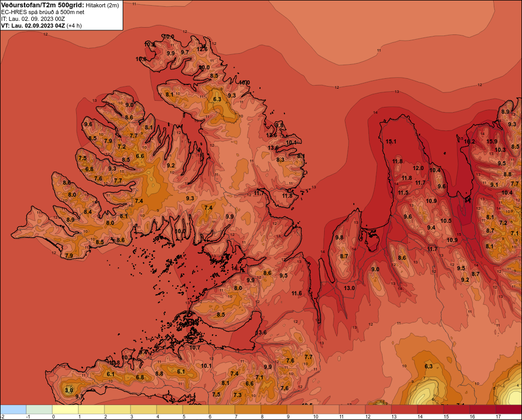
Task: Click the '(+4 h)' forecast offset text
Action: [74, 26]
